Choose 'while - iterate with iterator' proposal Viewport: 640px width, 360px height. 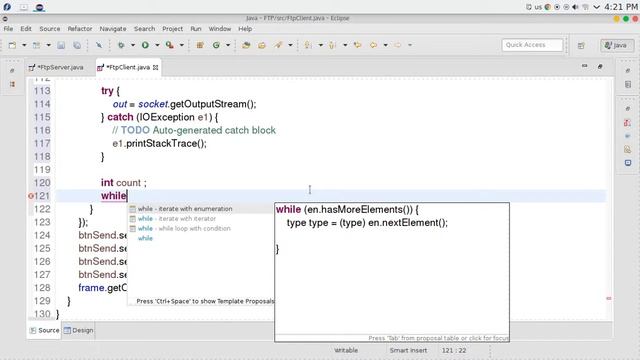click(200, 219)
